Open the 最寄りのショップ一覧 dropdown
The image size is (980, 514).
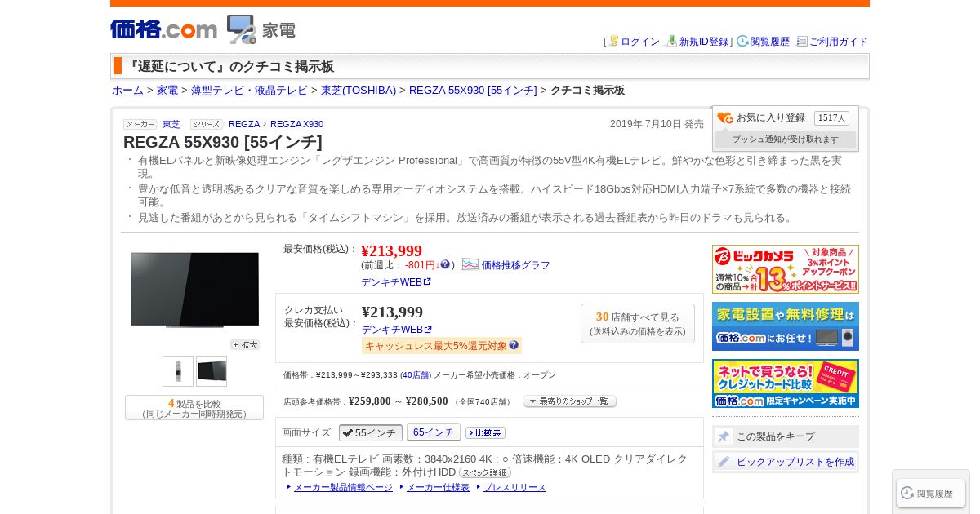(x=570, y=401)
